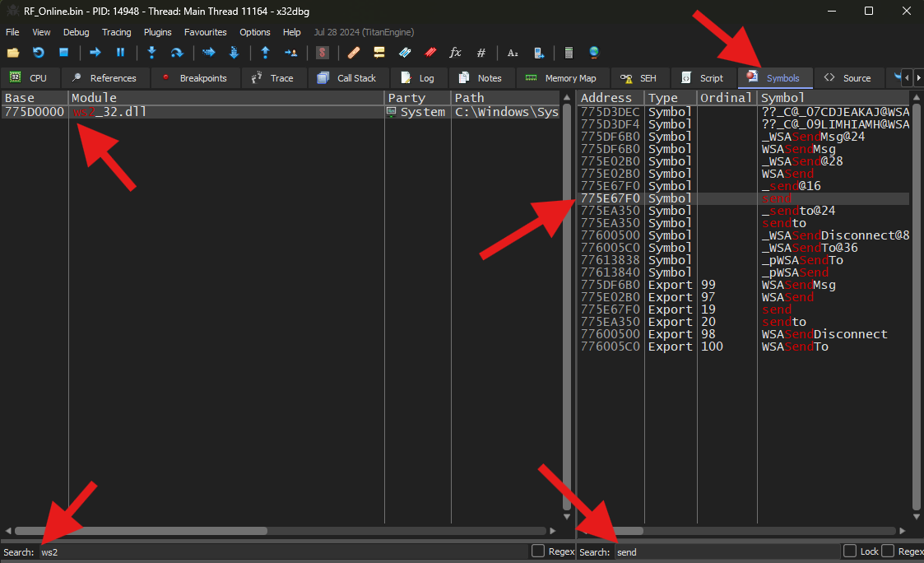Sort modules by the Base column header
The width and height of the screenshot is (924, 563).
click(x=35, y=98)
